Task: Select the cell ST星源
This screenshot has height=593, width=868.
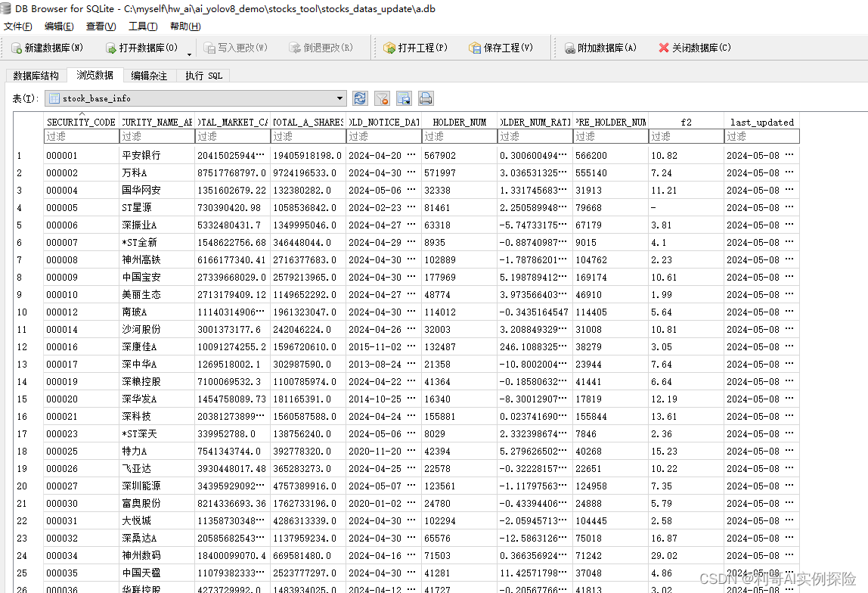Action: [157, 208]
